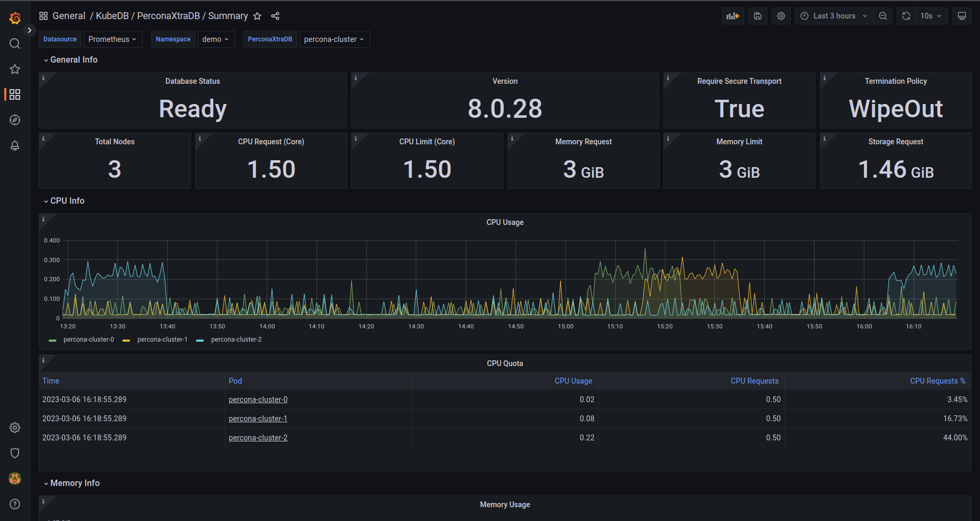
Task: Toggle the percona-cluster-2 series in CPU Usage legend
Action: click(x=236, y=340)
